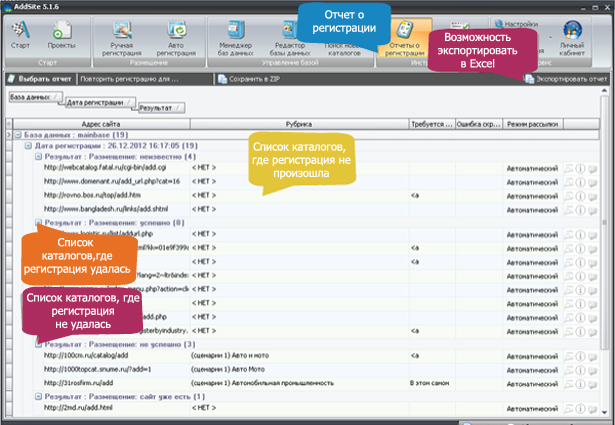Click Поиск новых каталогов in the ribbon
The image size is (615, 425).
click(x=344, y=49)
